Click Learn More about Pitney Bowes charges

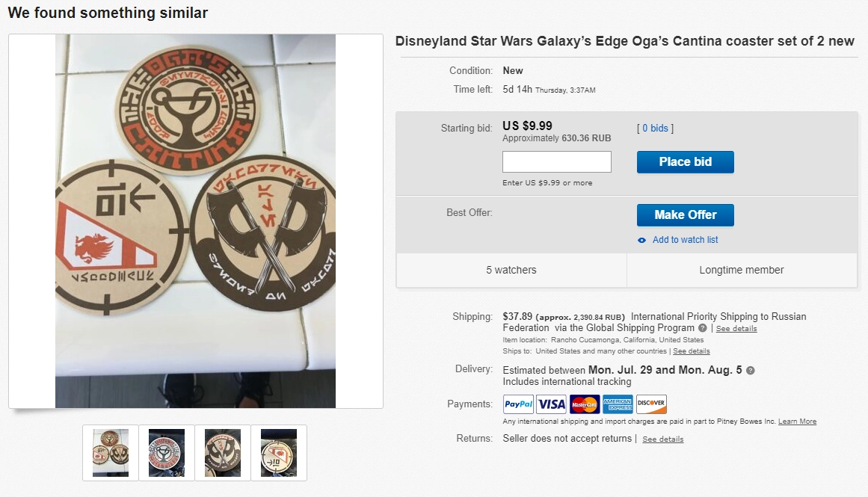797,422
